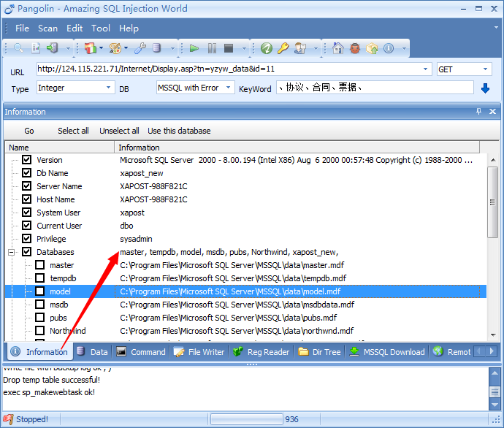Uncheck the Server Name checkbox
Screen dimensions: 504x428
(27, 186)
